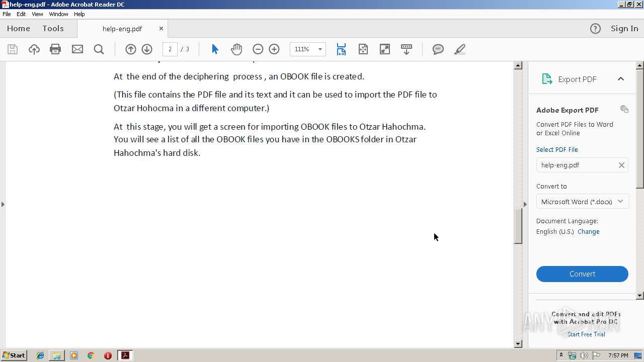Click the page number input field

pos(170,49)
